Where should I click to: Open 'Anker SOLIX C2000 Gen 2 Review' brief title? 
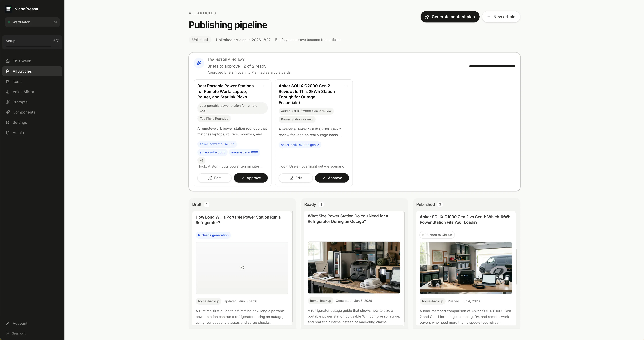pyautogui.click(x=307, y=94)
